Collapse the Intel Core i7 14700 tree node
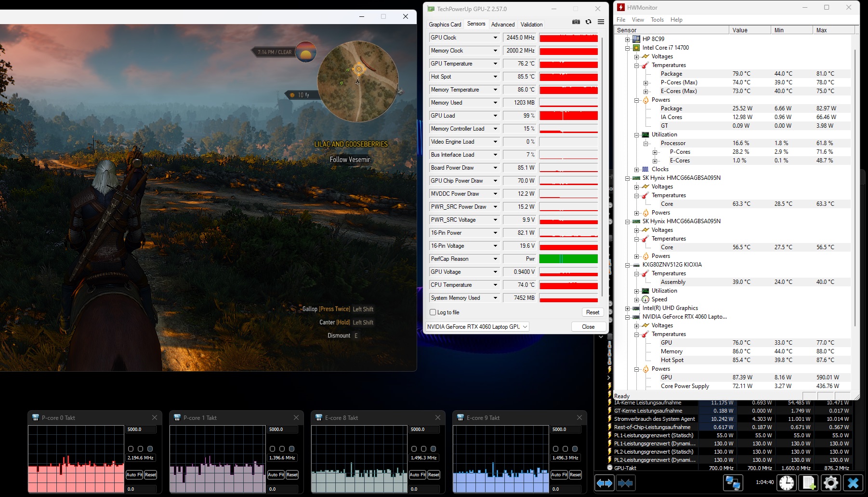The image size is (868, 497). (627, 48)
